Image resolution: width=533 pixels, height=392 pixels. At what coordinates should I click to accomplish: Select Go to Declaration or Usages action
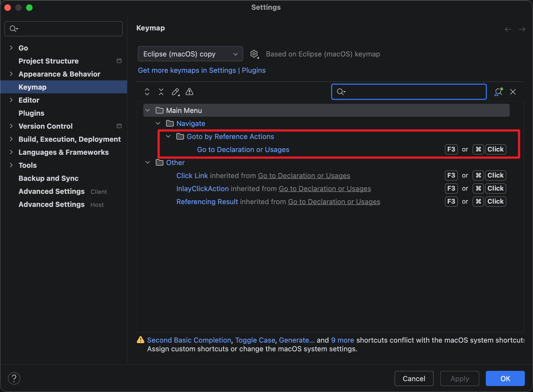coord(243,150)
